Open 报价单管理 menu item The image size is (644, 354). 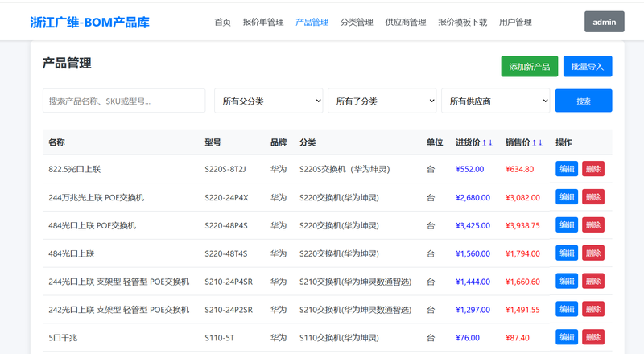[263, 22]
